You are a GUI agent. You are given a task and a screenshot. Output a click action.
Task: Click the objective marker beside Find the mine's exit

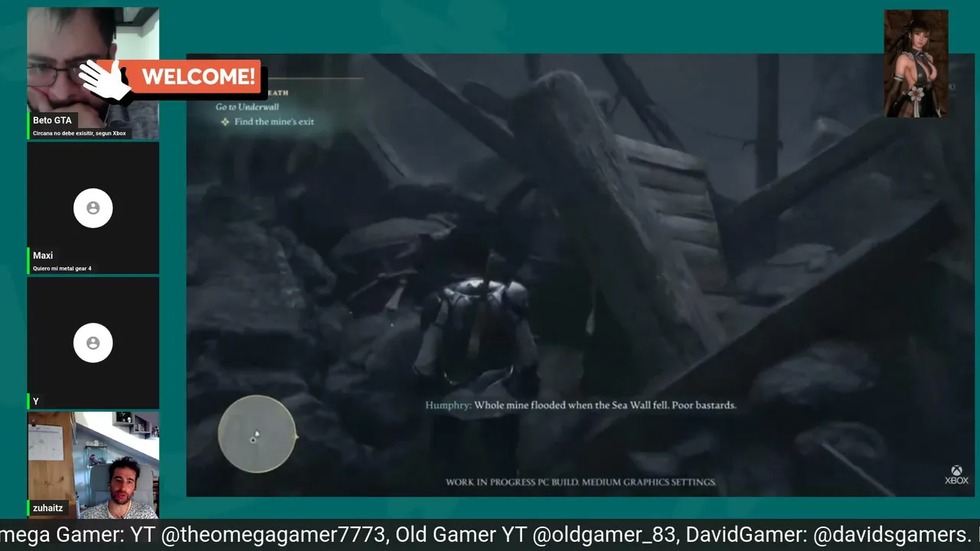point(225,122)
